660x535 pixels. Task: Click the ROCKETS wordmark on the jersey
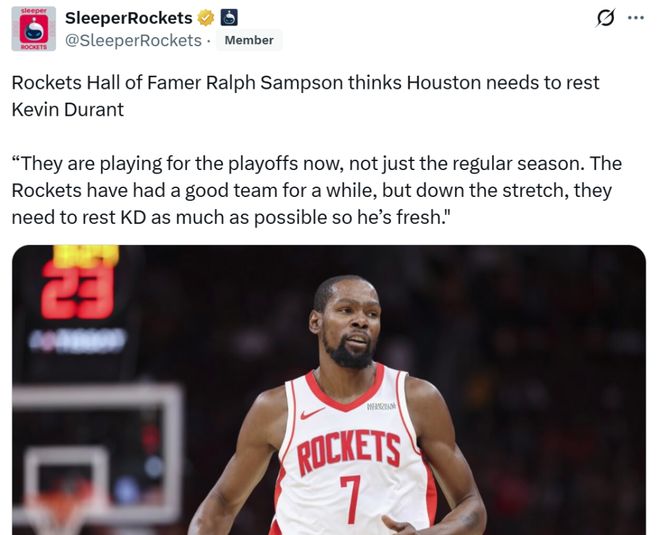349,451
